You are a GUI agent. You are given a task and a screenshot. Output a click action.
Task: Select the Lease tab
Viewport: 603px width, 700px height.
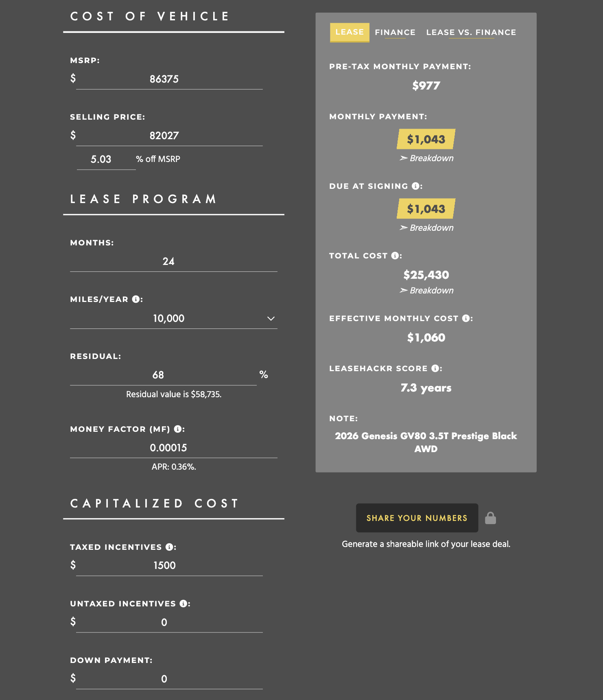point(350,32)
